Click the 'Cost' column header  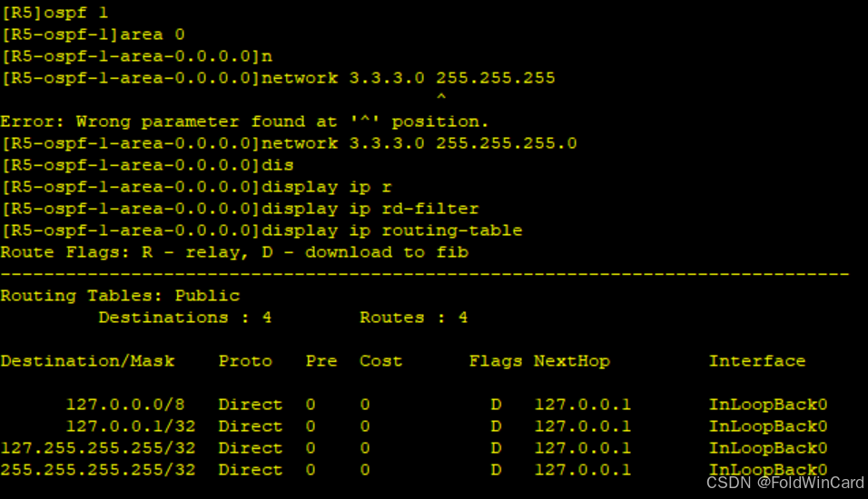pos(380,361)
